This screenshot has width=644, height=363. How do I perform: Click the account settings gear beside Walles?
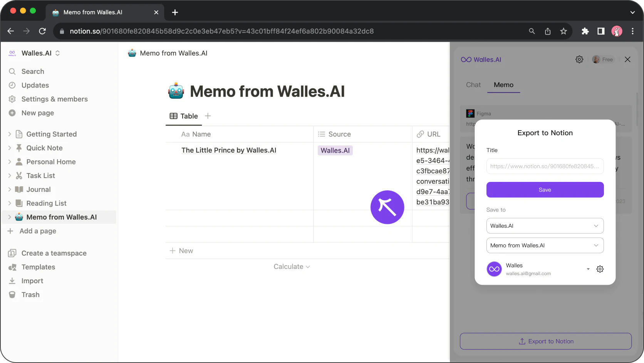600,269
